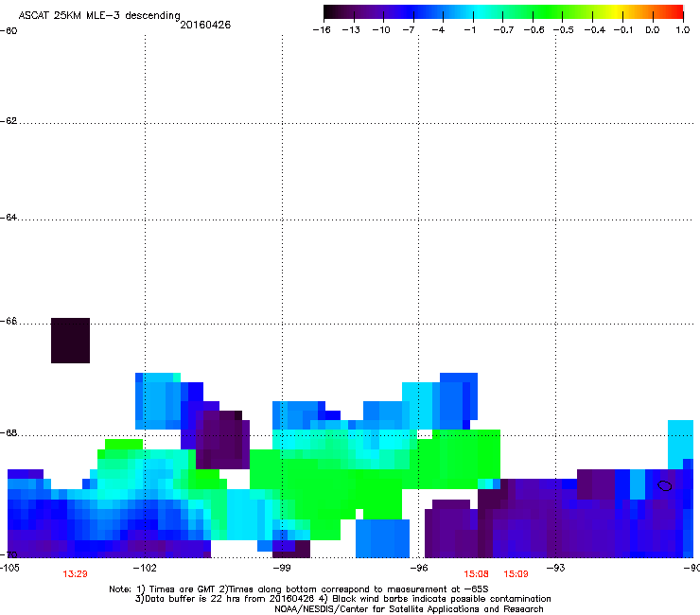Click the small black contour circle on the map
700x615 pixels.
(x=665, y=485)
